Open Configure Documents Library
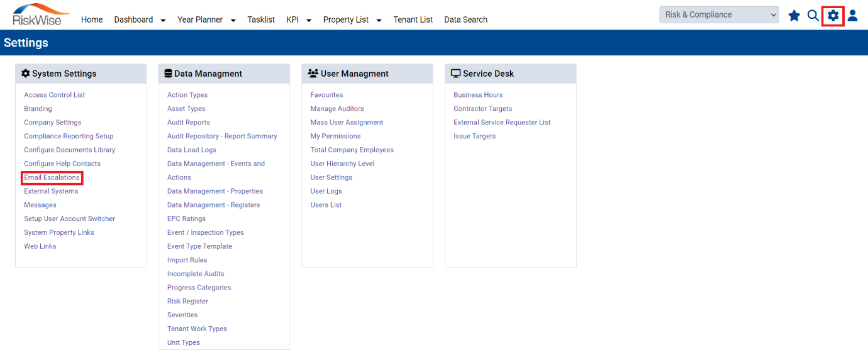The image size is (868, 360). [x=70, y=150]
